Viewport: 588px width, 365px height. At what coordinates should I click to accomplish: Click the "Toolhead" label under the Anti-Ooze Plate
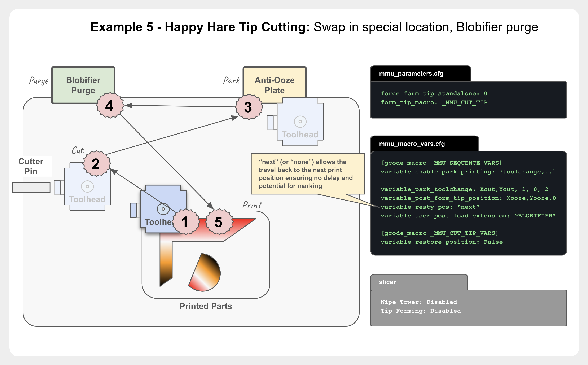[x=300, y=135]
